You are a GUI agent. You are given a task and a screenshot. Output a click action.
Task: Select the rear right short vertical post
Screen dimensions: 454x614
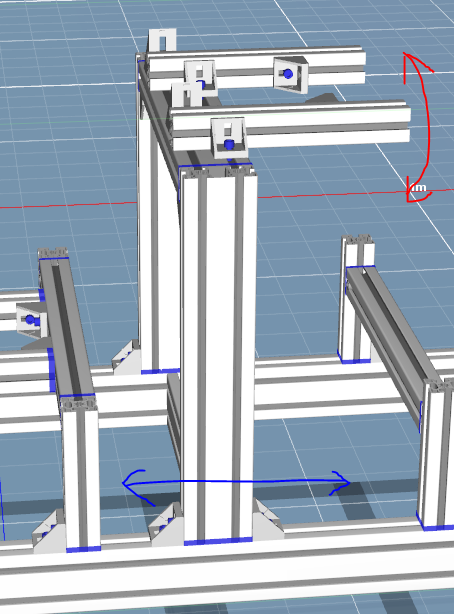tap(356, 300)
